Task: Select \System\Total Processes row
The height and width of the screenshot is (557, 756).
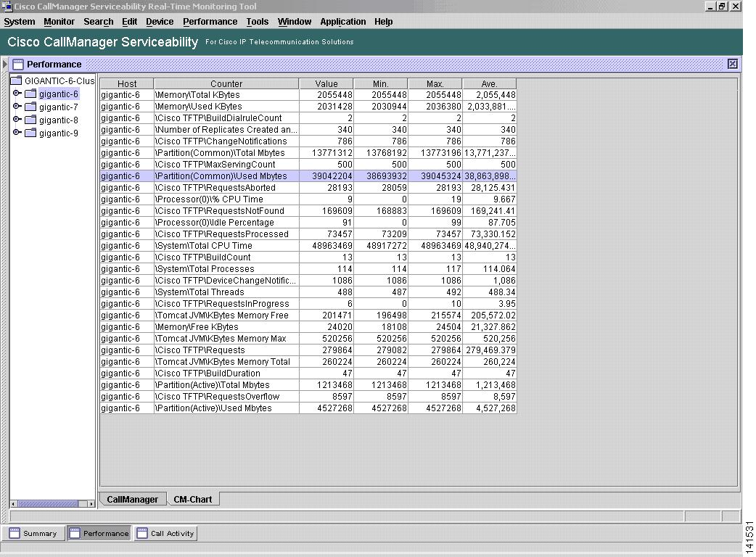Action: 308,269
